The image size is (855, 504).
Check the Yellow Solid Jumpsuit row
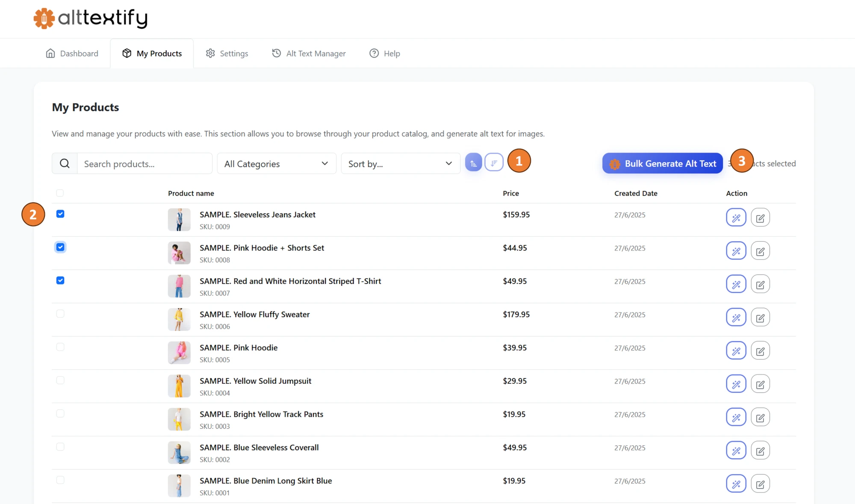(x=60, y=380)
